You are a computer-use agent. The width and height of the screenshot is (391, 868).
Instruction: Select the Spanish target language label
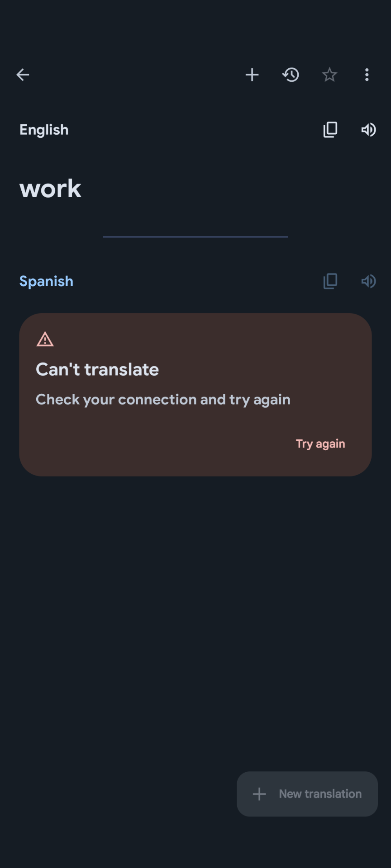pos(46,281)
